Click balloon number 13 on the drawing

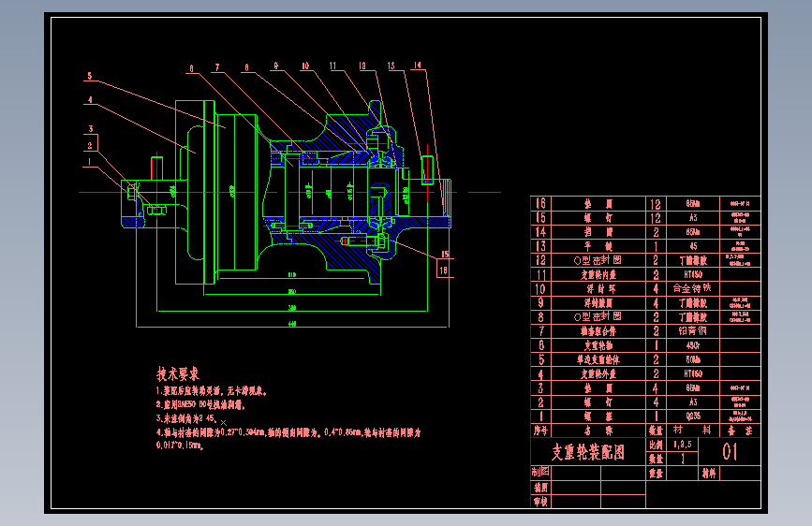coord(391,66)
